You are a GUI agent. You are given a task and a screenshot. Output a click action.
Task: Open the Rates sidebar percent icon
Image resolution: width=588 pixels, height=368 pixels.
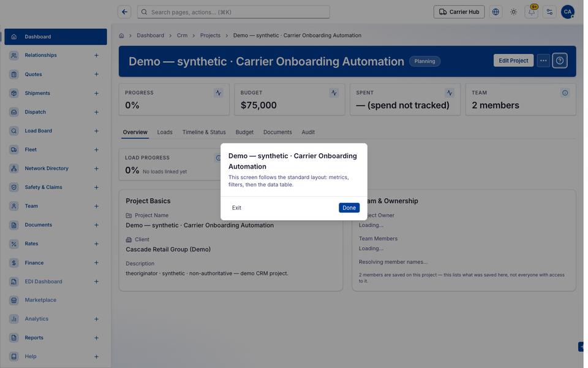[14, 243]
